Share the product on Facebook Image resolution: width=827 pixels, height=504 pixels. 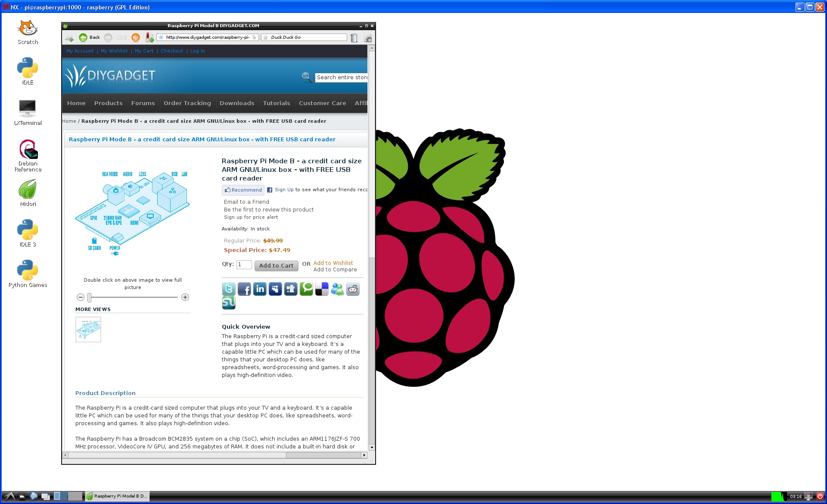pos(244,289)
